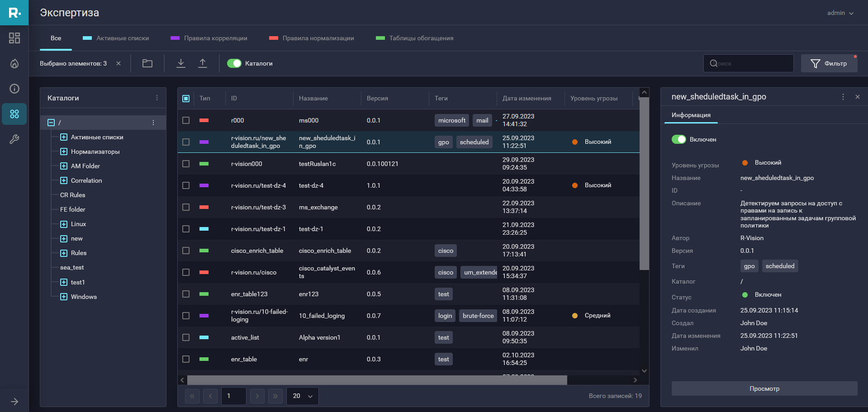Click into the search input field
The image size is (868, 412).
click(x=749, y=63)
